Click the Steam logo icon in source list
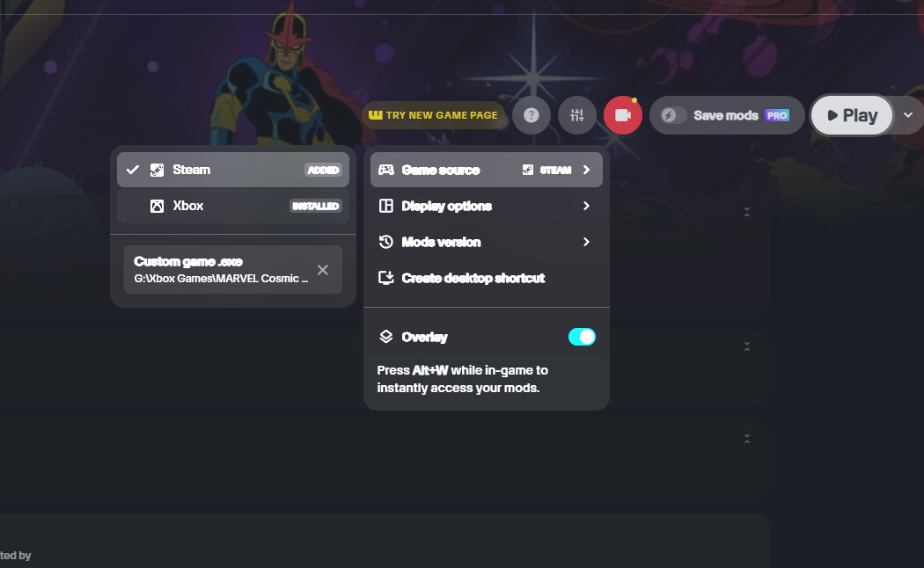The image size is (924, 568). pos(157,170)
